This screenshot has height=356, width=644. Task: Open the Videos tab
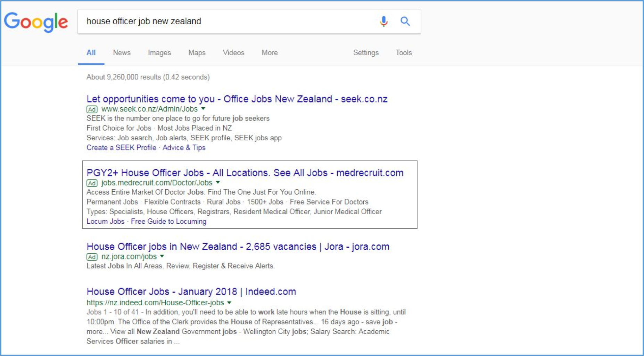(x=233, y=53)
